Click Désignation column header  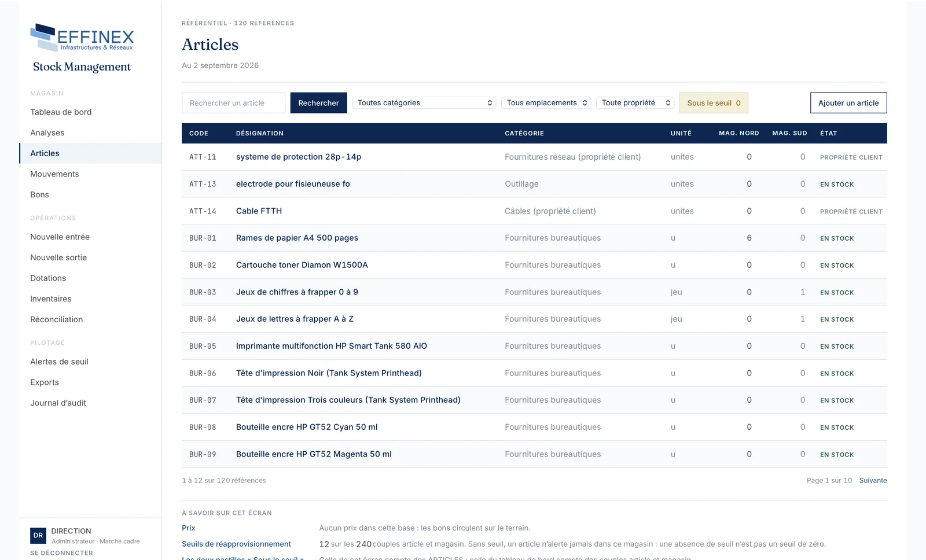pyautogui.click(x=260, y=134)
